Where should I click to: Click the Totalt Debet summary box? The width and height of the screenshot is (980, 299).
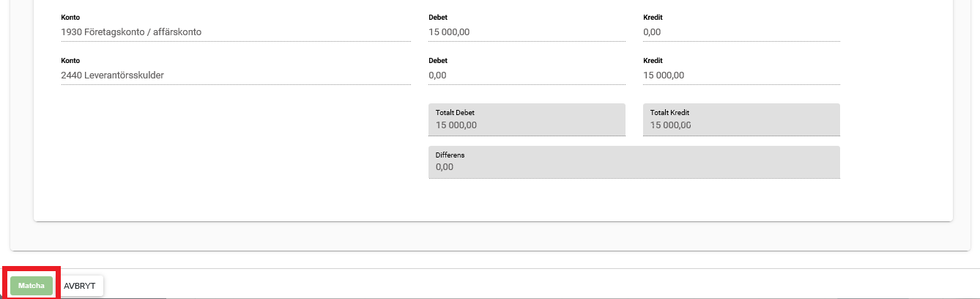[x=526, y=120]
